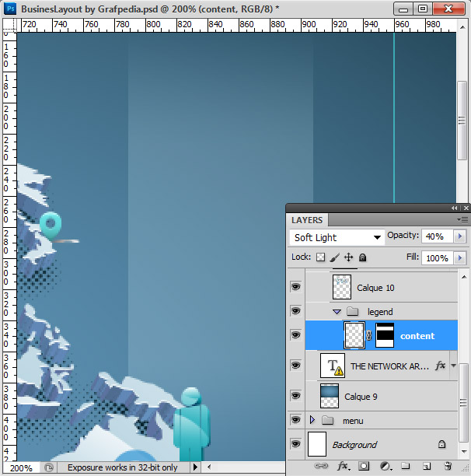
Task: Open the status bar info arrow menu
Action: coord(195,467)
